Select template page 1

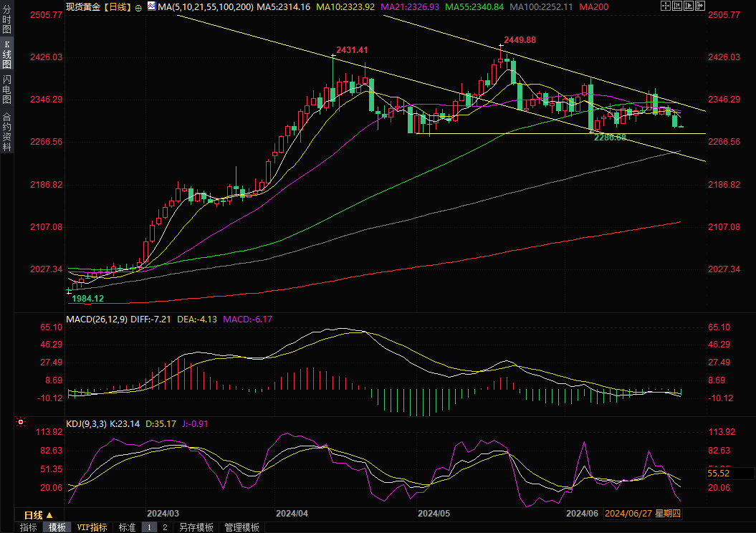[x=149, y=527]
